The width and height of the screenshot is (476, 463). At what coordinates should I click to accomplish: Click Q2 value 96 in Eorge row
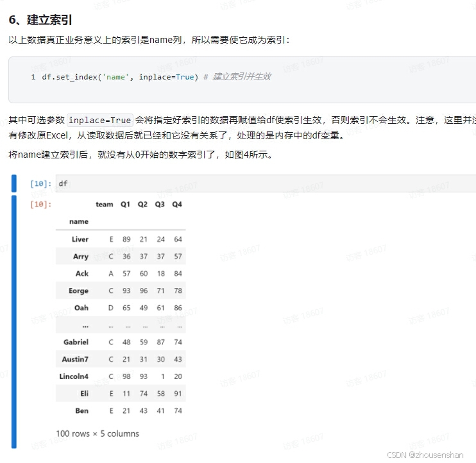(x=144, y=290)
